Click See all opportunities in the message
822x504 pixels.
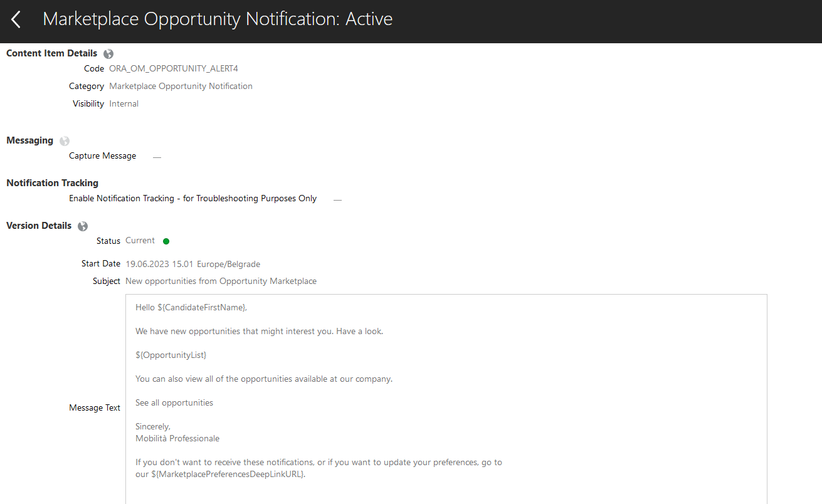click(x=174, y=402)
